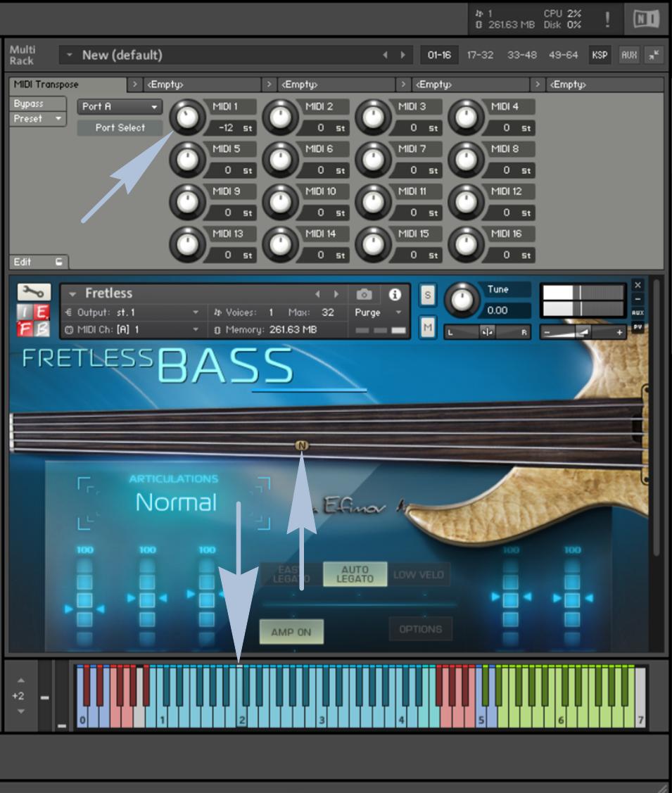Click the MIDI 6 transpose knob
672x793 pixels.
click(x=280, y=160)
